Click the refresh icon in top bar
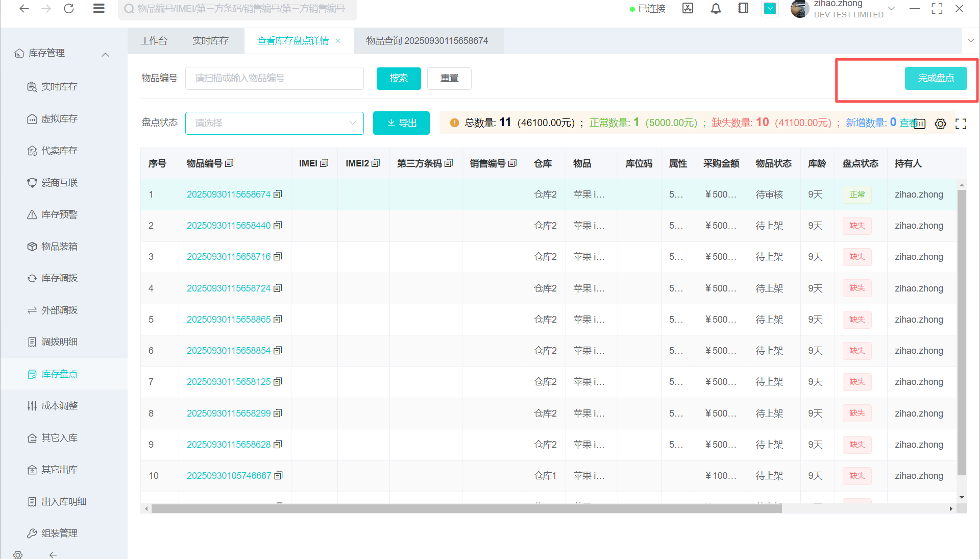The width and height of the screenshot is (980, 559). [69, 9]
